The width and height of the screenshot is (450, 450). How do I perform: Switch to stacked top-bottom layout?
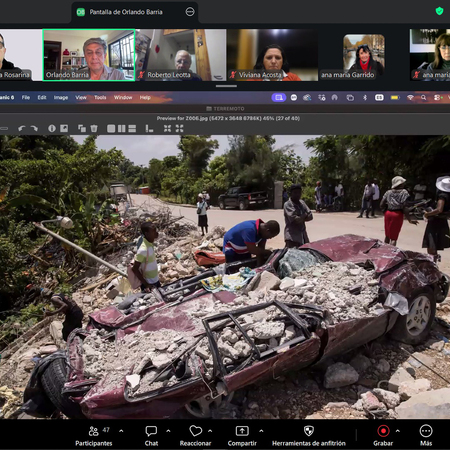pyautogui.click(x=132, y=128)
